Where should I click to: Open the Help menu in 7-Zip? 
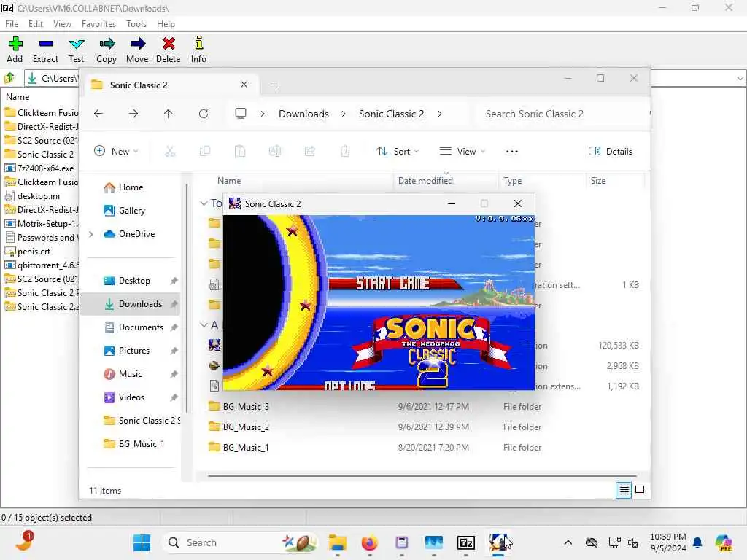click(166, 24)
